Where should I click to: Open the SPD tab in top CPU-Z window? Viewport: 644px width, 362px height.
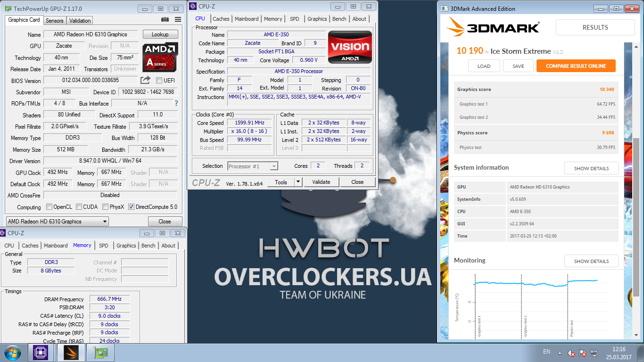point(294,19)
